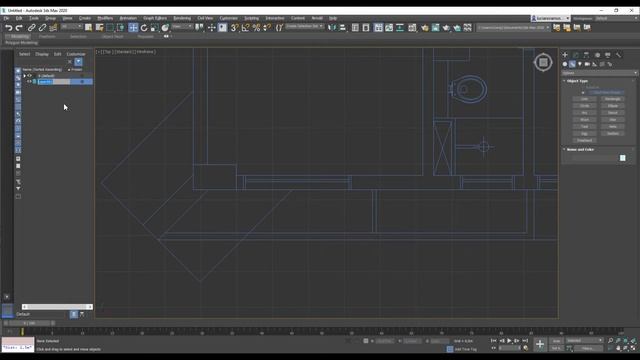Open the reference coordinate system dropdown
640x360 pixels.
click(182, 27)
